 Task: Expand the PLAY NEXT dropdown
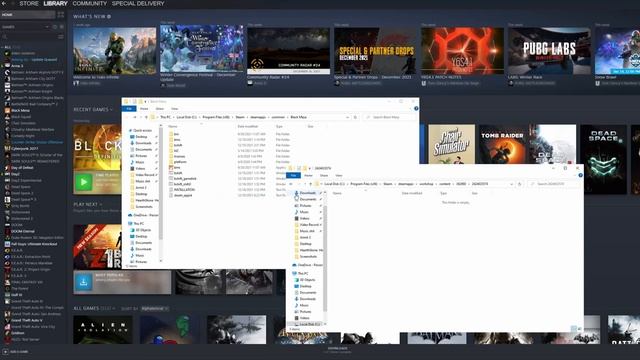tap(88, 204)
